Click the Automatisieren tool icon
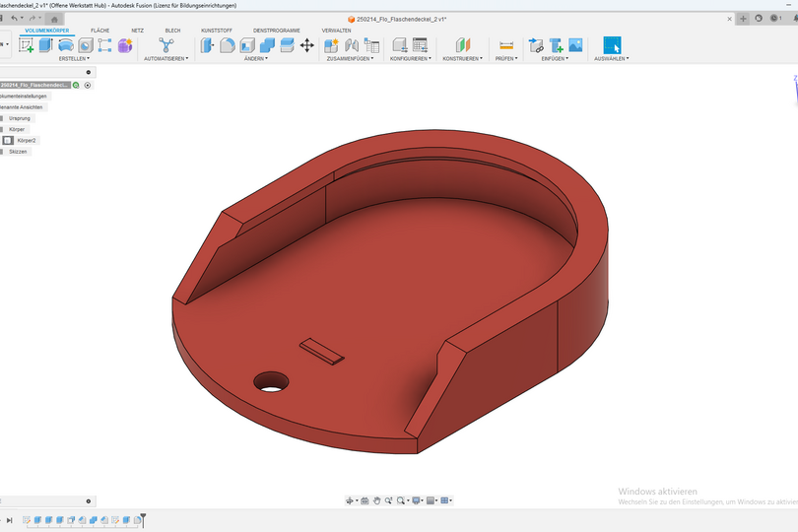Viewport: 798px width, 532px height. (166, 45)
